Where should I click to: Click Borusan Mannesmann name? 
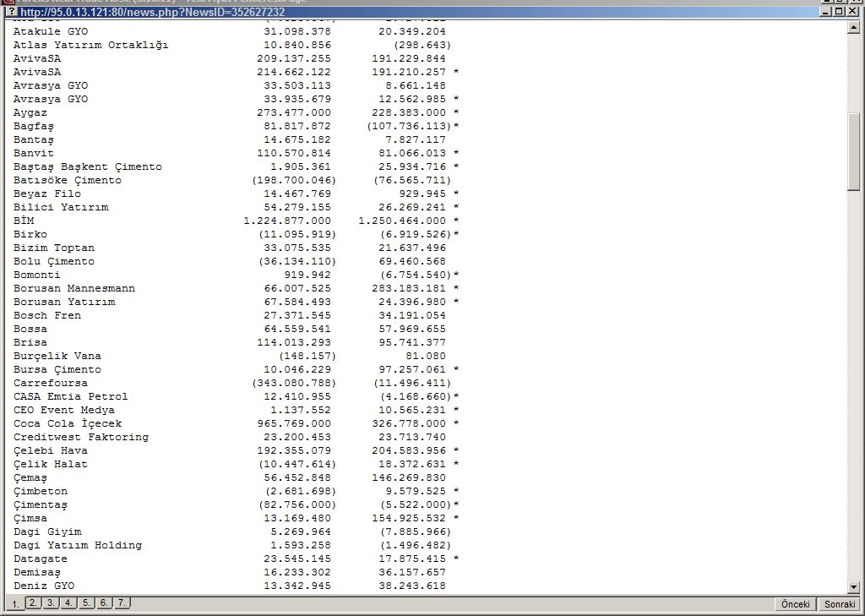click(74, 289)
